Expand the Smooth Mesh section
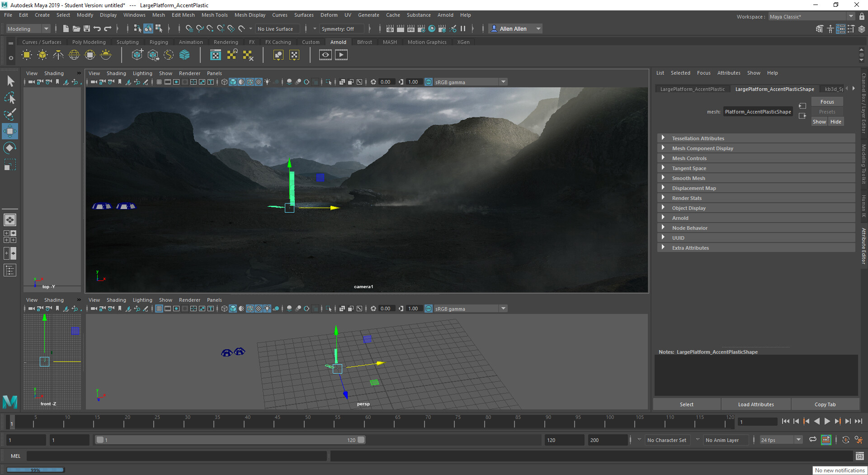Viewport: 868px width, 475px height. [756, 178]
